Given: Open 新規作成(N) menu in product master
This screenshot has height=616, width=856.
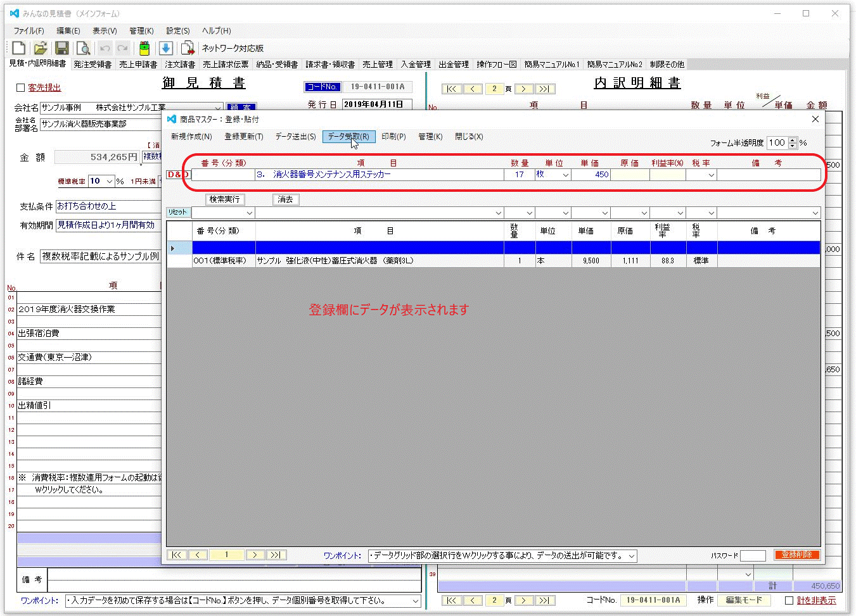Looking at the screenshot, I should click(x=191, y=137).
